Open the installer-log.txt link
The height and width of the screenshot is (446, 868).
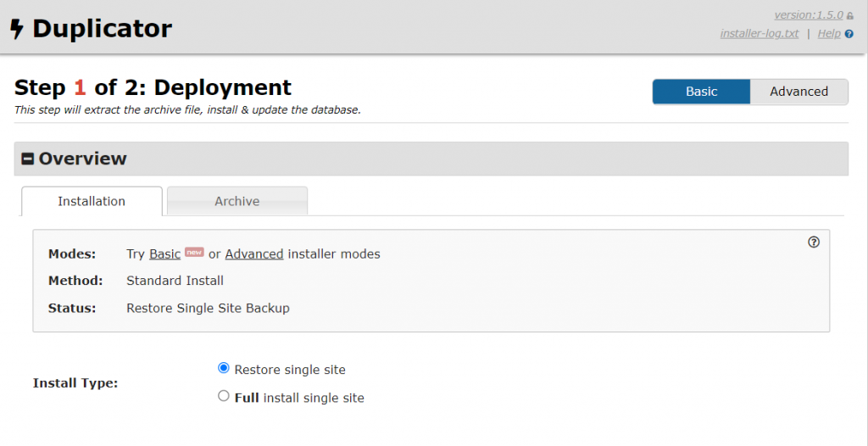pyautogui.click(x=759, y=34)
